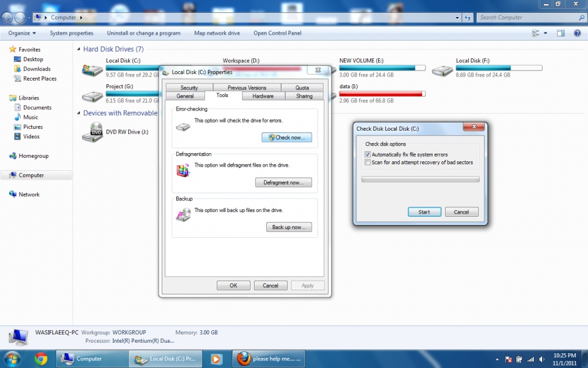This screenshot has width=588, height=368.
Task: Switch to the Hardware tab
Action: [x=263, y=96]
